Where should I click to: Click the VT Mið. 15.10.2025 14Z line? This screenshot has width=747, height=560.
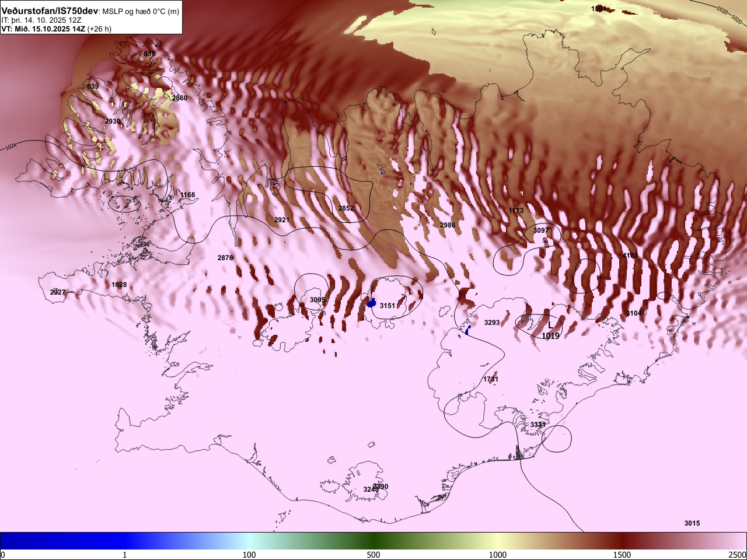(x=56, y=29)
